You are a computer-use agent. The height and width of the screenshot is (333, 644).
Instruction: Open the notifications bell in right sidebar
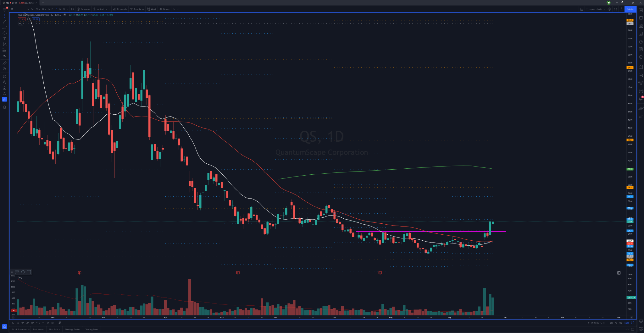[x=641, y=99]
